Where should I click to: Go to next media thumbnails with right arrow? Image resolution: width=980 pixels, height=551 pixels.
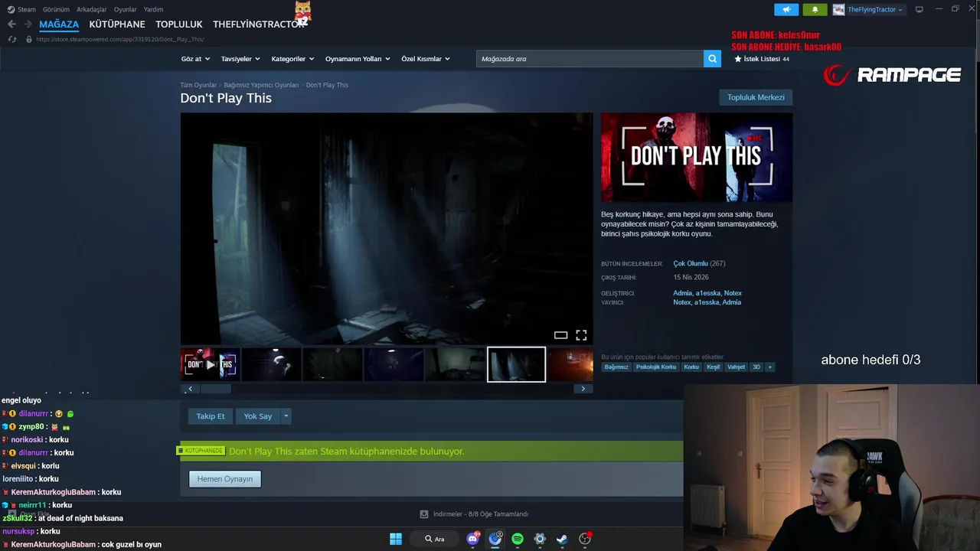pyautogui.click(x=583, y=389)
